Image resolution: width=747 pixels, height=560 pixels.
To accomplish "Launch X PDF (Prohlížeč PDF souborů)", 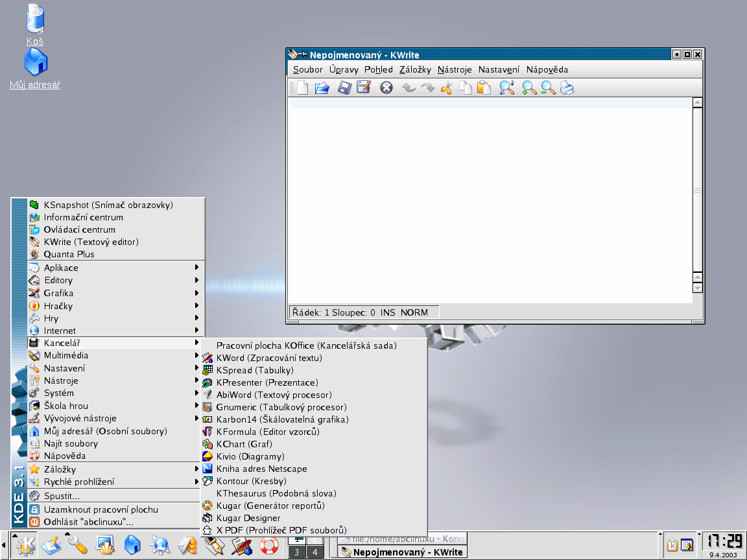I will coord(313,530).
